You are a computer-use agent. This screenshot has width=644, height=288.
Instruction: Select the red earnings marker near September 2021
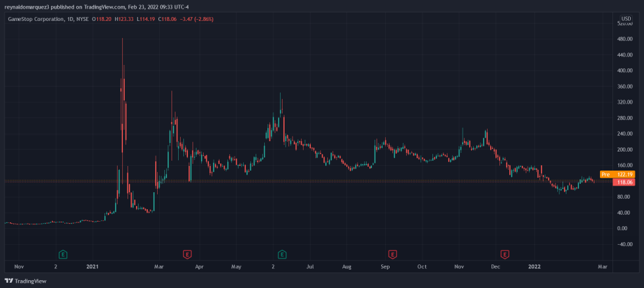392,253
